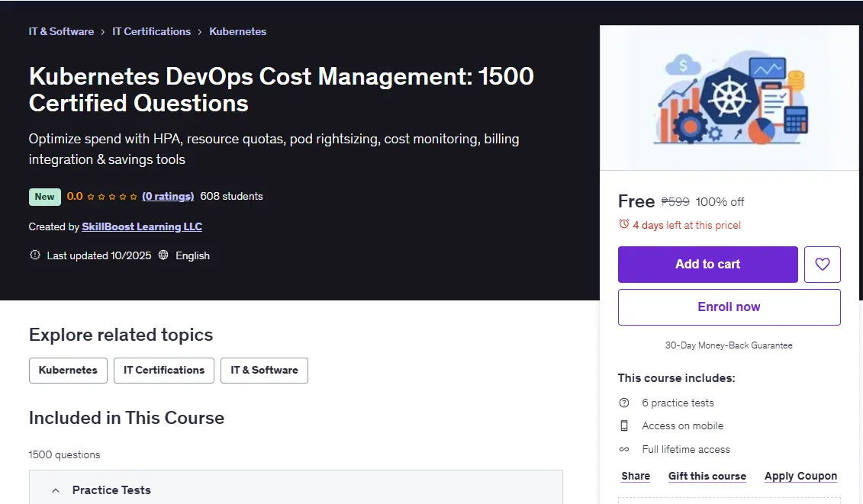Click the 'Included in This Course' heading
Image resolution: width=863 pixels, height=504 pixels.
127,418
